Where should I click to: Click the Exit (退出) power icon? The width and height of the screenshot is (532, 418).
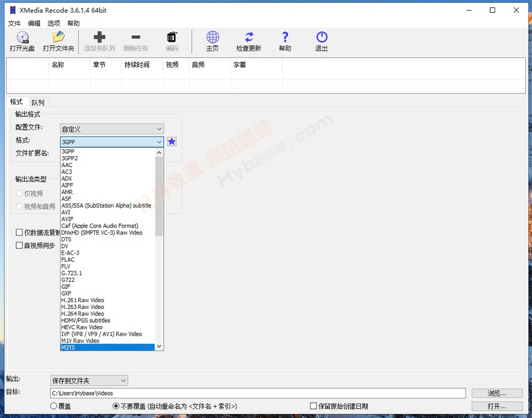(321, 37)
